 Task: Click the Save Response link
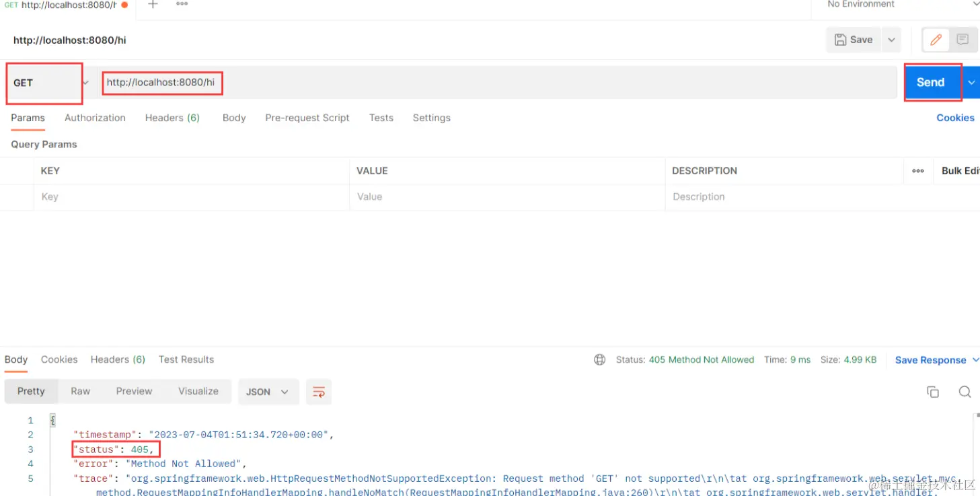click(930, 361)
